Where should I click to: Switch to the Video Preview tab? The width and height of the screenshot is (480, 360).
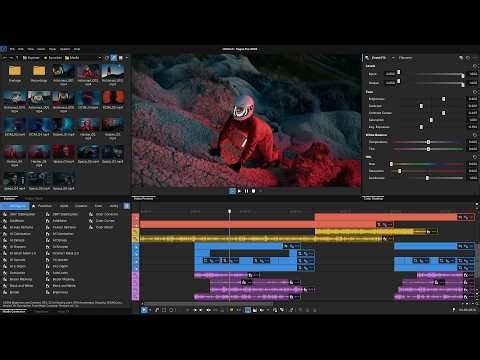tap(143, 198)
